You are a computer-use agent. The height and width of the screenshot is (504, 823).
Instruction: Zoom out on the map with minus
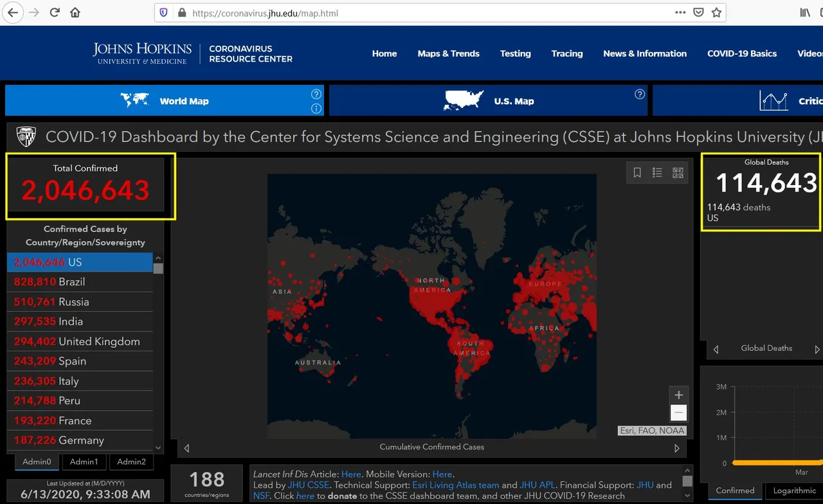[678, 413]
